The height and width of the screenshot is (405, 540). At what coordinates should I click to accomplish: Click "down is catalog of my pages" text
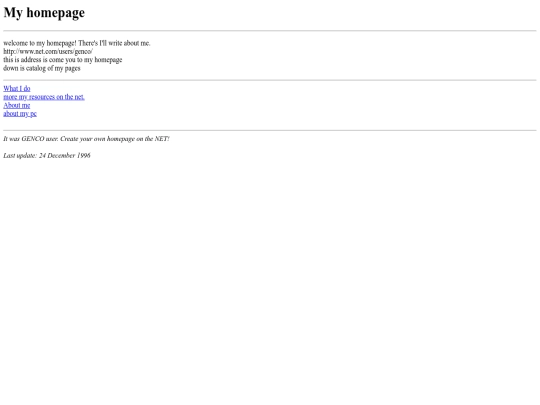tap(42, 68)
